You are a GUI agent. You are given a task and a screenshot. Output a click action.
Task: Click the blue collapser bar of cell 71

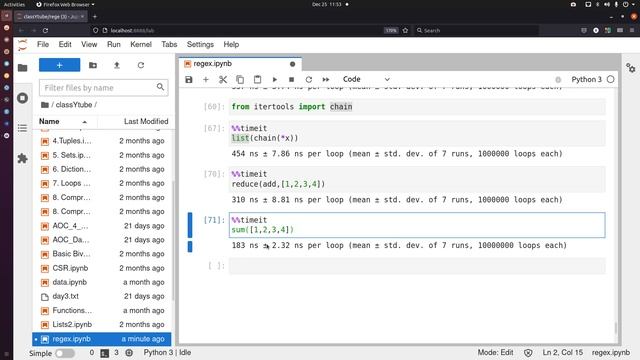pos(190,225)
